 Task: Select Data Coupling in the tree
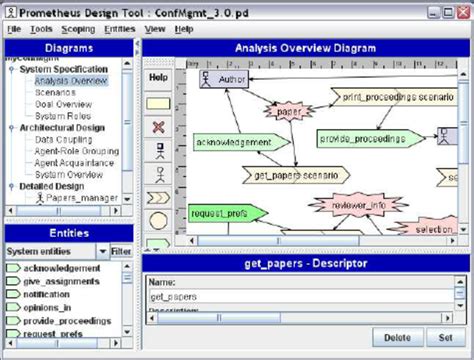[x=63, y=139]
